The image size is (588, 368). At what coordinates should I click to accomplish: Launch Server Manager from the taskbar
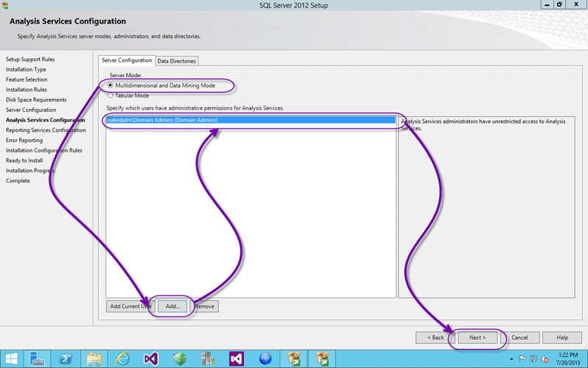[37, 359]
